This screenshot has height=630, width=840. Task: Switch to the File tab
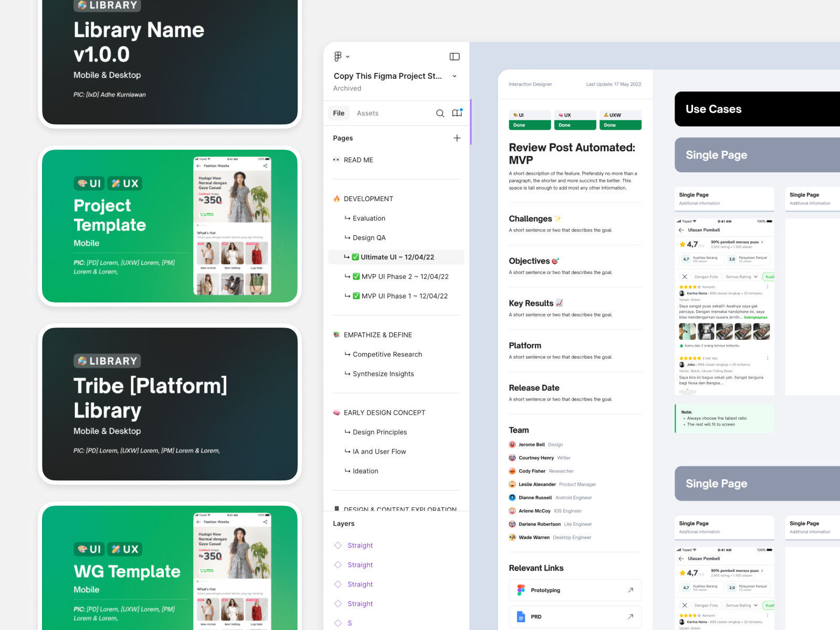(339, 113)
